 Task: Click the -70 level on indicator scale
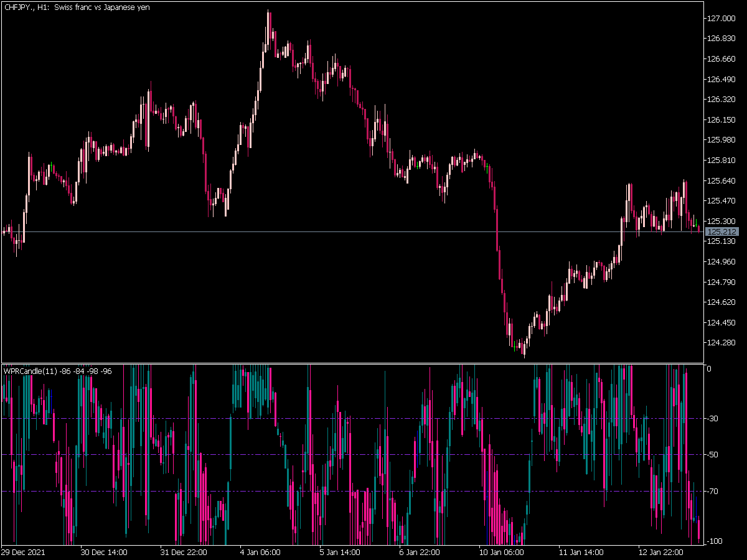715,492
